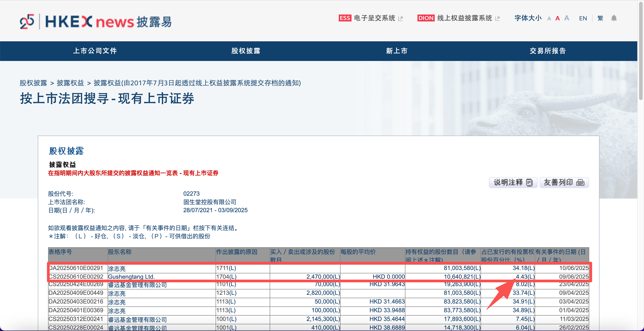Open event date 01/04/2025 notice
644x331 pixels.
(x=574, y=310)
